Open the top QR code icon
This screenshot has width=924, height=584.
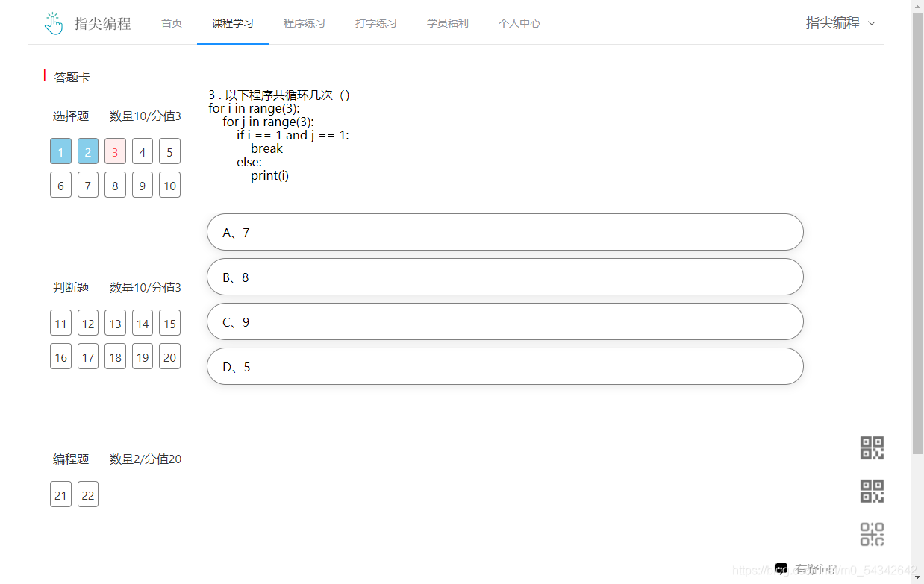point(872,448)
